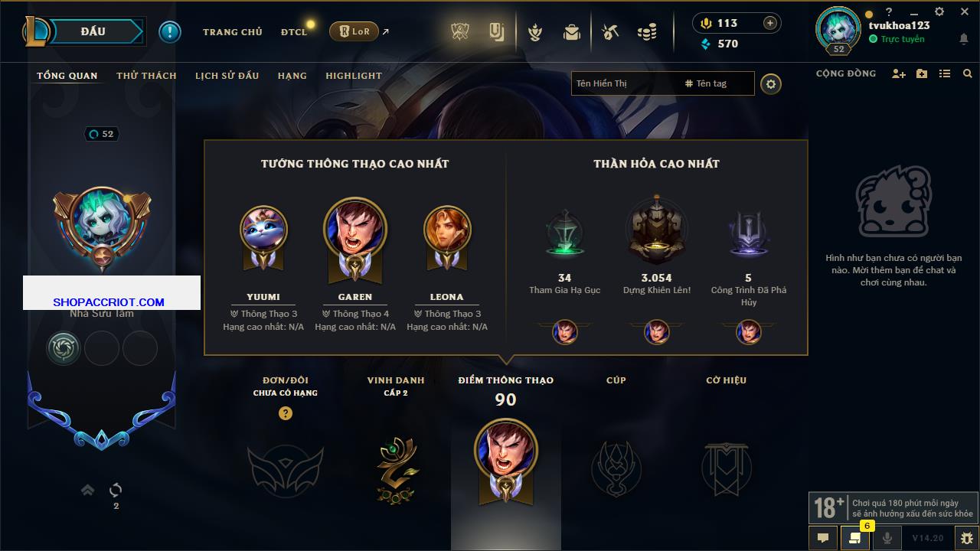Toggle the friend list view options icon
The image size is (980, 551).
(945, 73)
